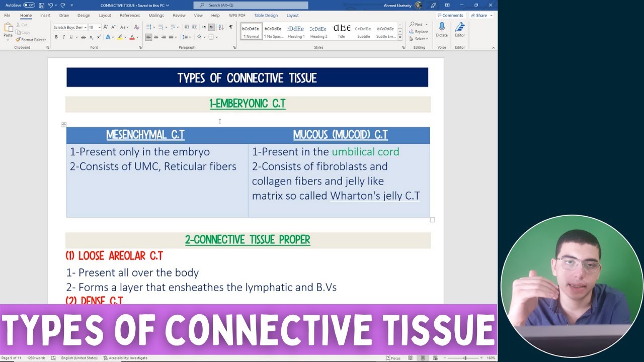The height and width of the screenshot is (362, 644).
Task: Increase font size with the grow icon
Action: [x=106, y=27]
